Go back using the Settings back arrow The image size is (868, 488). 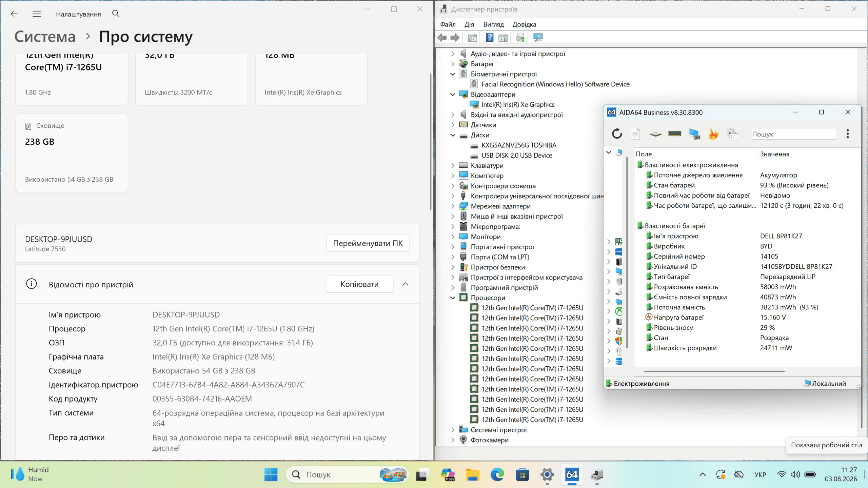(14, 14)
